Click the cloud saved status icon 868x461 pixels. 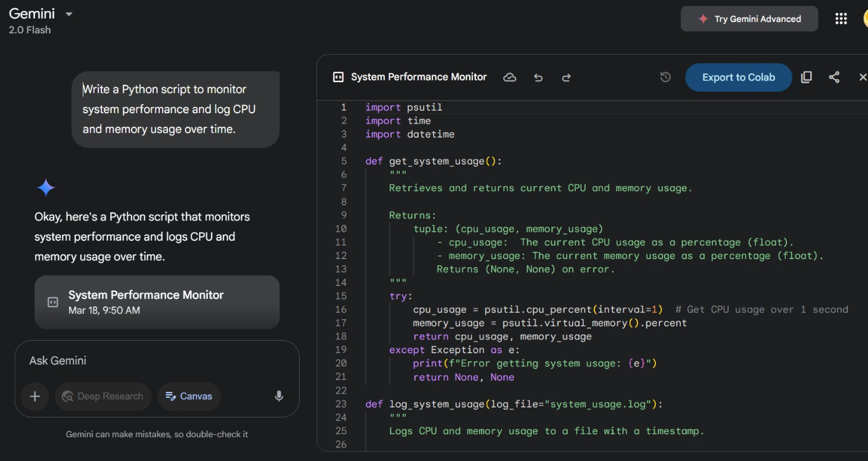[x=509, y=77]
